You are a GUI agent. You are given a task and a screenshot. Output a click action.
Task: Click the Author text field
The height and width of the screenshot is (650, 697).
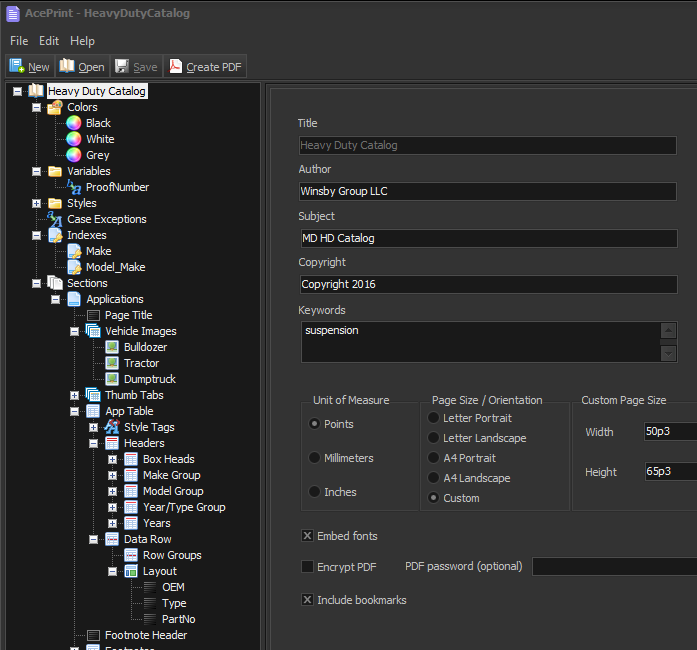[x=487, y=191]
